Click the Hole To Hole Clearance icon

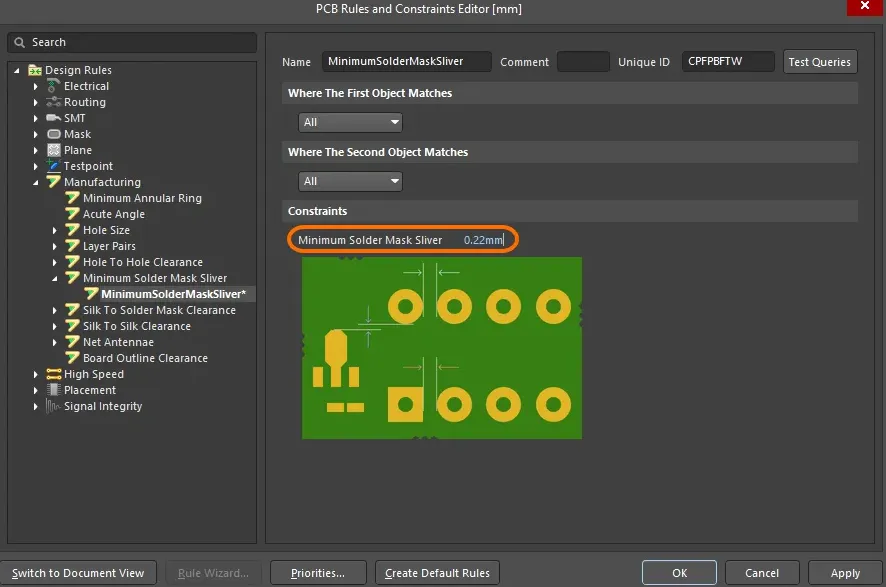[x=72, y=262]
